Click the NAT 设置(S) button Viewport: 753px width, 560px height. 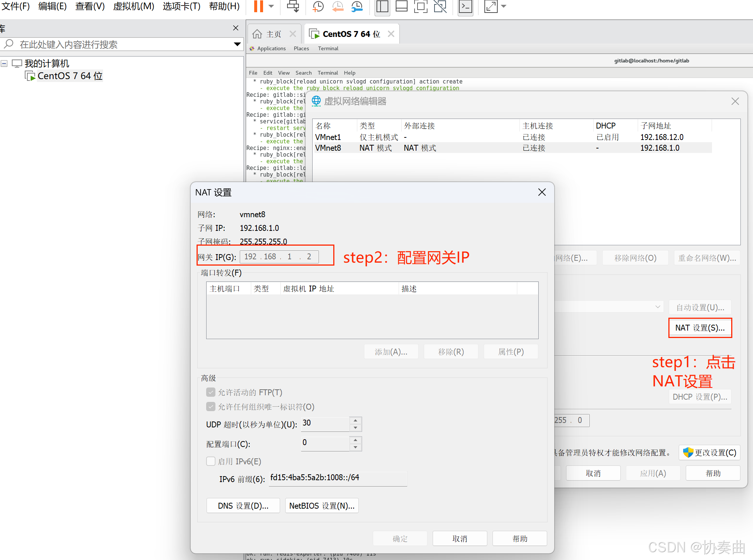(x=700, y=328)
